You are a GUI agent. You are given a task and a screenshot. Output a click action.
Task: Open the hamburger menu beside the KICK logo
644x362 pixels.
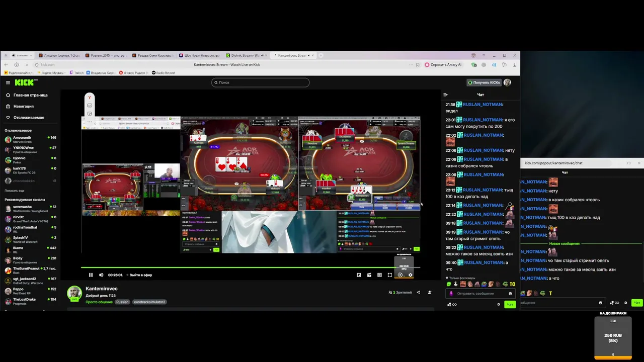click(x=8, y=82)
